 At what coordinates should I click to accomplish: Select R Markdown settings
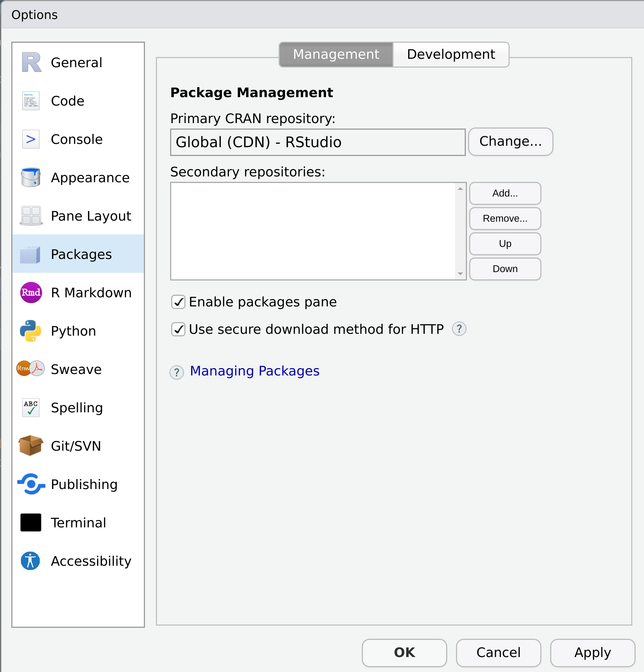coord(91,293)
